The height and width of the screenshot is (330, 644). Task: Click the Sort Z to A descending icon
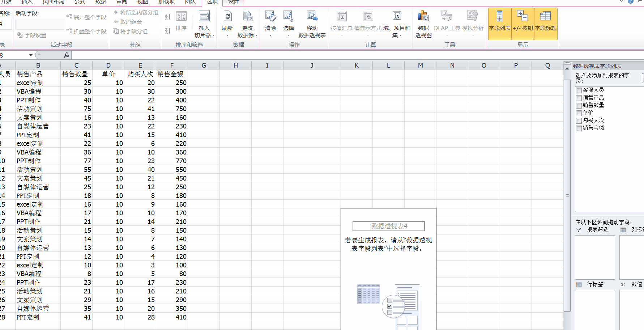(168, 31)
